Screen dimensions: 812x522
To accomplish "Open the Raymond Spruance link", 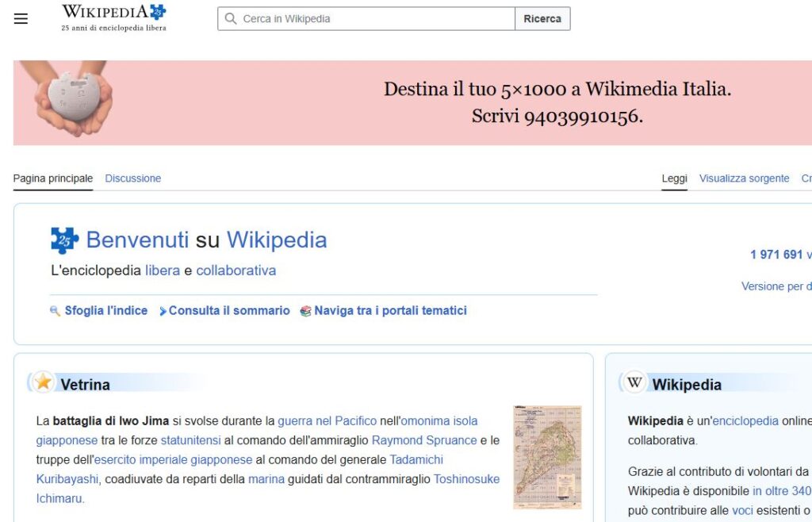I will 424,440.
